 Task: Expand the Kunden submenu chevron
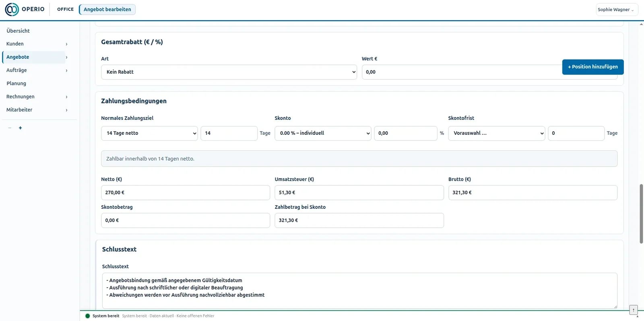pyautogui.click(x=66, y=44)
